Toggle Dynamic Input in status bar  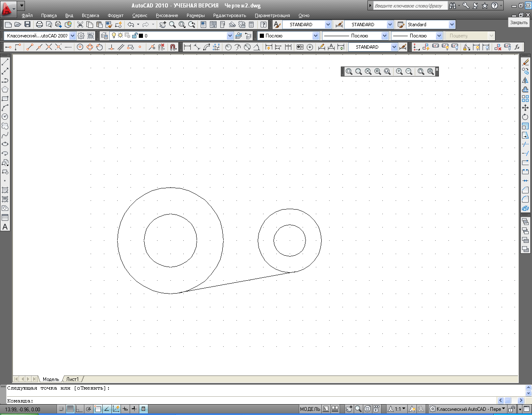tap(125, 409)
